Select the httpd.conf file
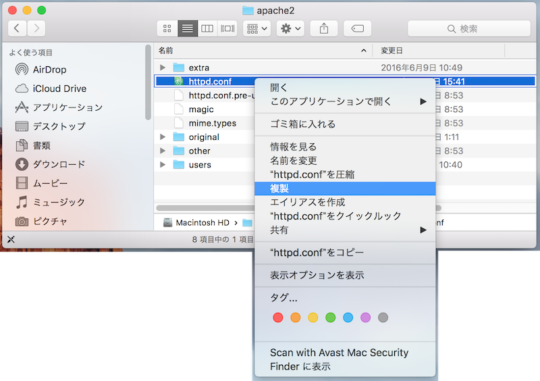540x381 pixels. point(210,82)
